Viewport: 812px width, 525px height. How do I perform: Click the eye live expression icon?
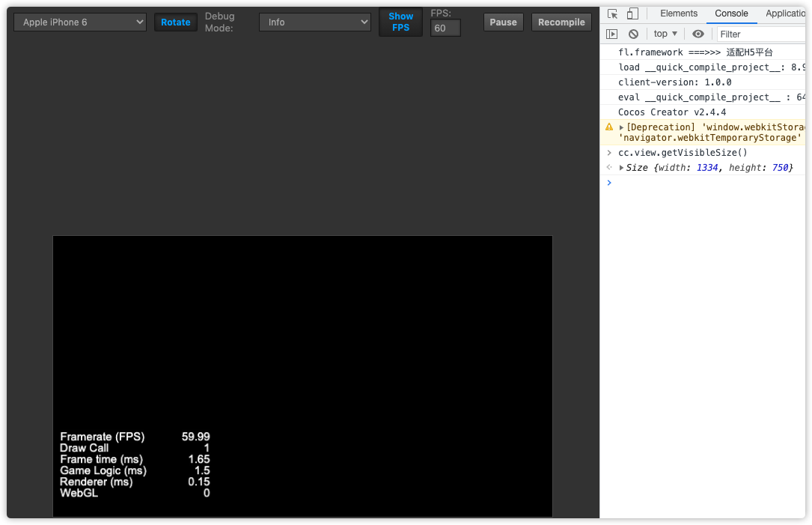[698, 34]
